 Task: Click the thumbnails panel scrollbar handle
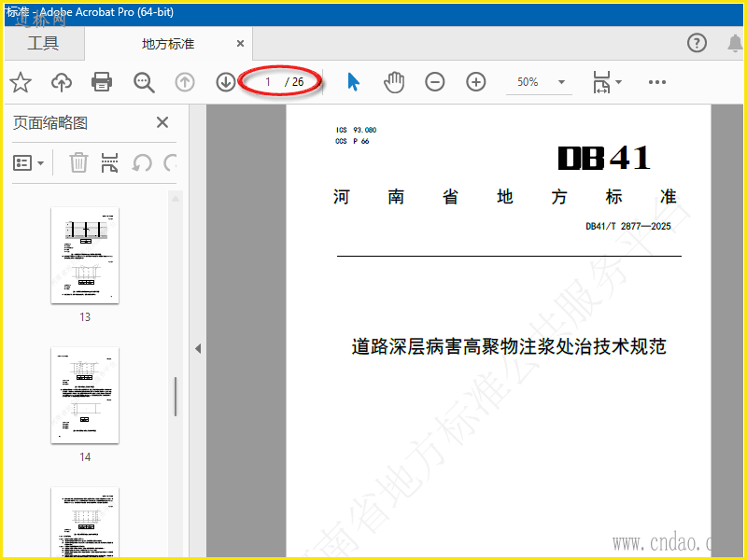pos(176,397)
